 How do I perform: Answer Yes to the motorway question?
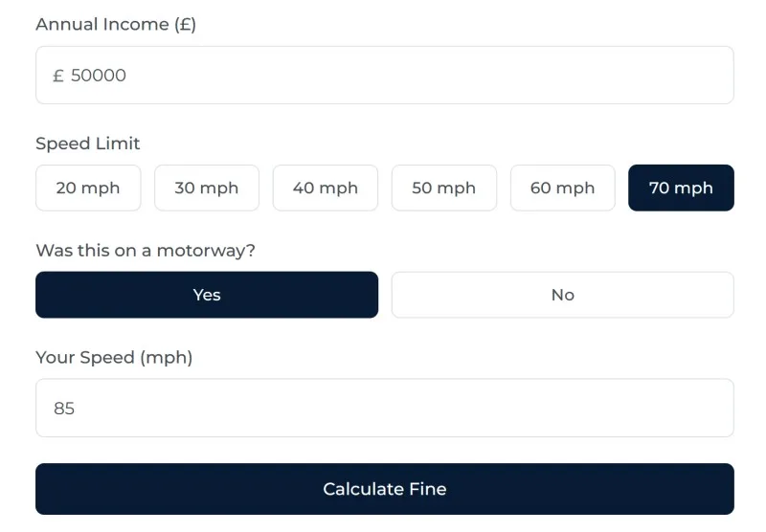pyautogui.click(x=207, y=295)
